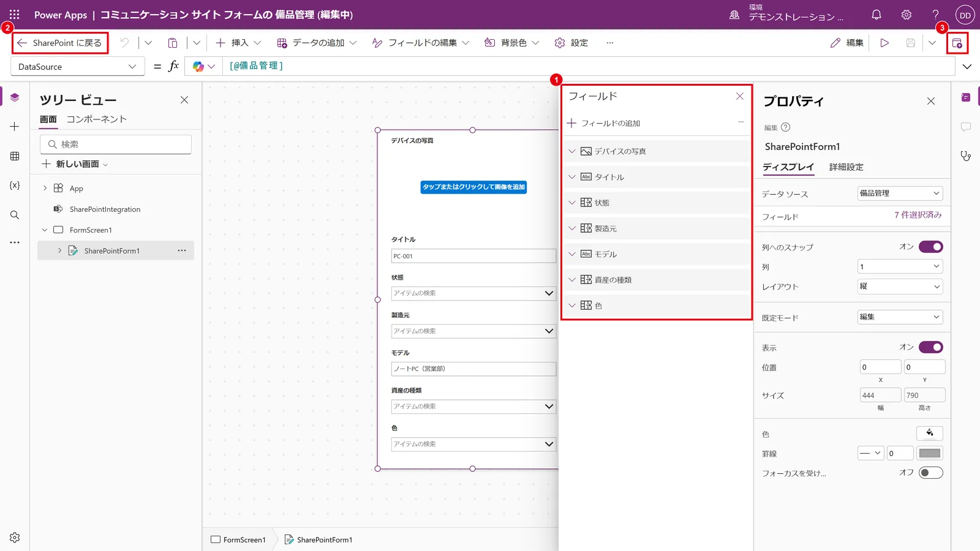
Task: Open the app launcher waffle icon
Action: (x=15, y=15)
